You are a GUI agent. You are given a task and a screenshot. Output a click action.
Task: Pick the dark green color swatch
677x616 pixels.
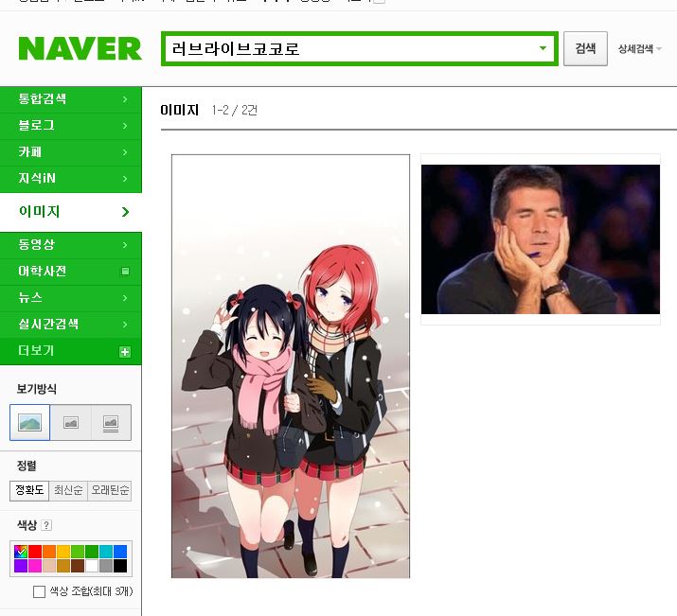point(92,552)
